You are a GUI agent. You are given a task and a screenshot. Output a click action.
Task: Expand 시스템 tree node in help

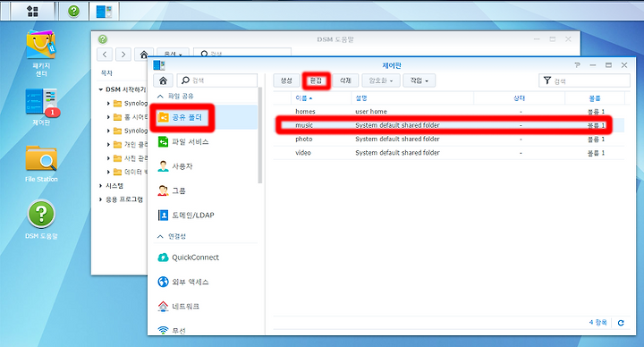[101, 186]
